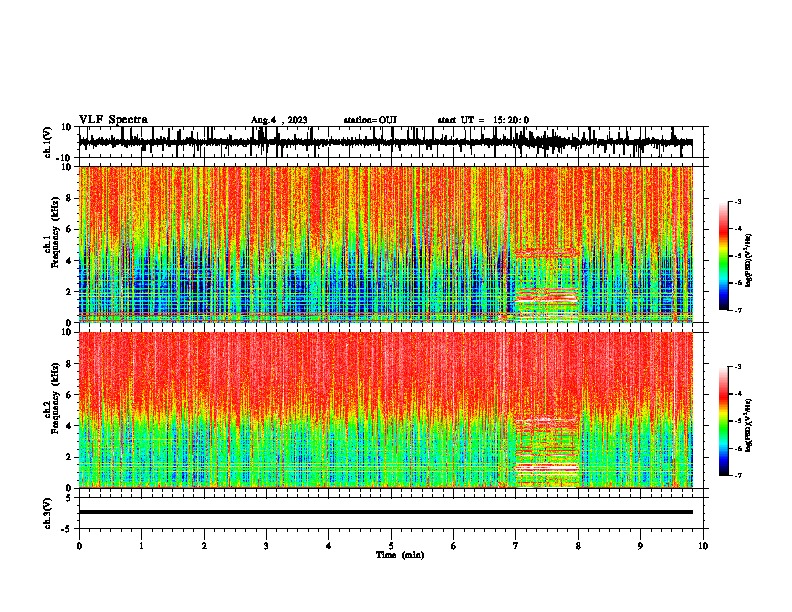Click the ch.2 colorbar log(PSD) label
Screen dimensions: 792x612
748,425
